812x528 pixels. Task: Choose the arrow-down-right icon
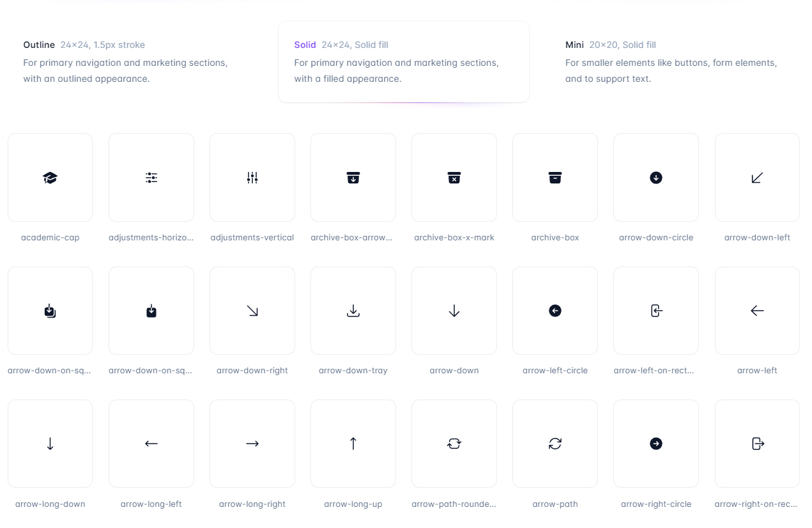pos(252,311)
